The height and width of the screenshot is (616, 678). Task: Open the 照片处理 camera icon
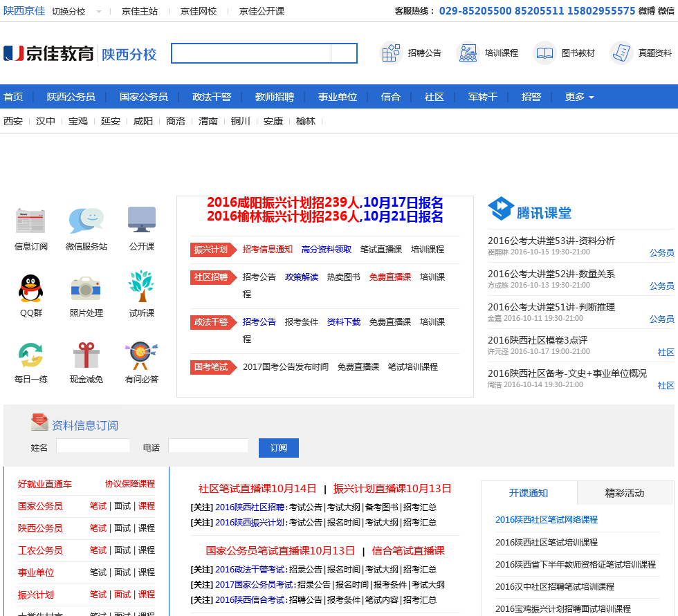86,288
